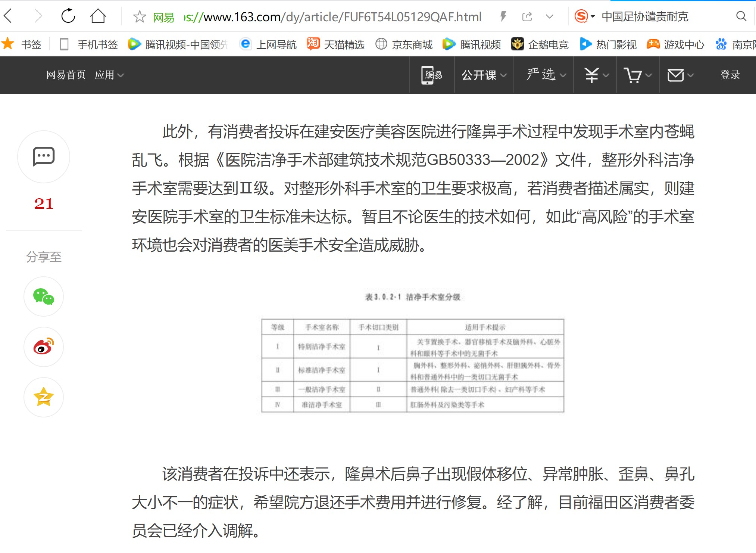Open the 天猫精选 bookmark

click(335, 44)
